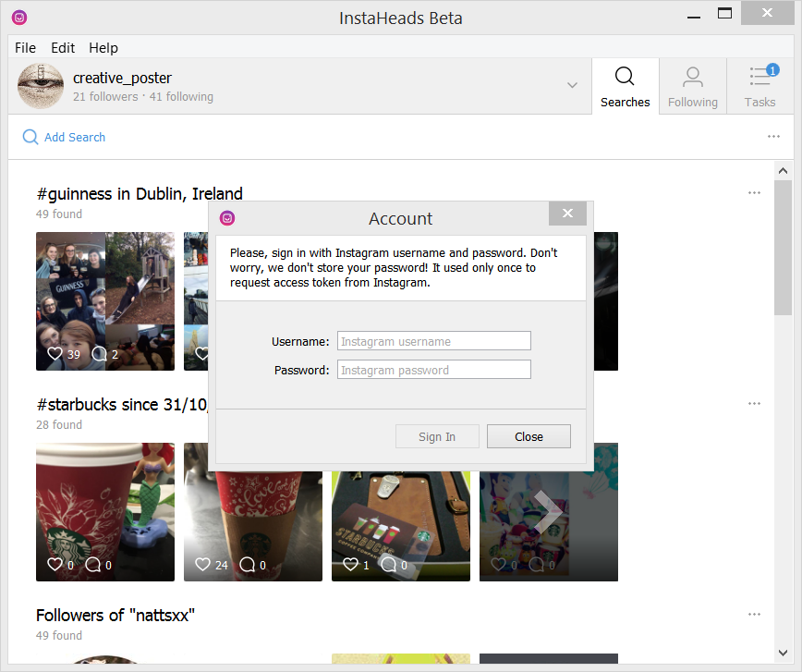Click scrollbar down arrow
The image size is (802, 672).
(783, 653)
